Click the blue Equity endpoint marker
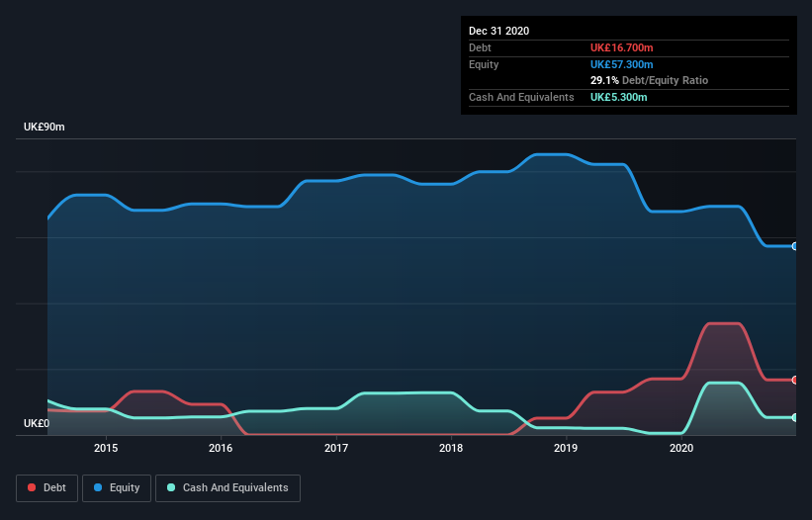Image resolution: width=812 pixels, height=520 pixels. click(794, 246)
